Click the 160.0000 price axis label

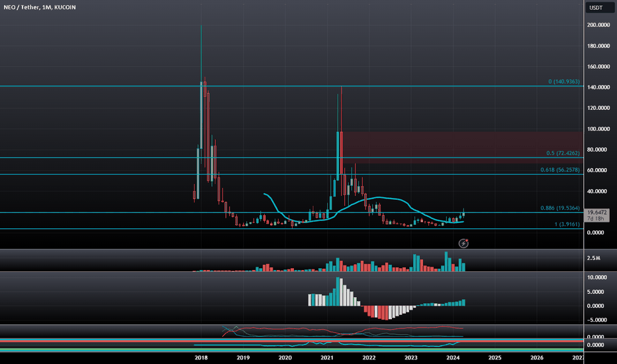pos(598,66)
